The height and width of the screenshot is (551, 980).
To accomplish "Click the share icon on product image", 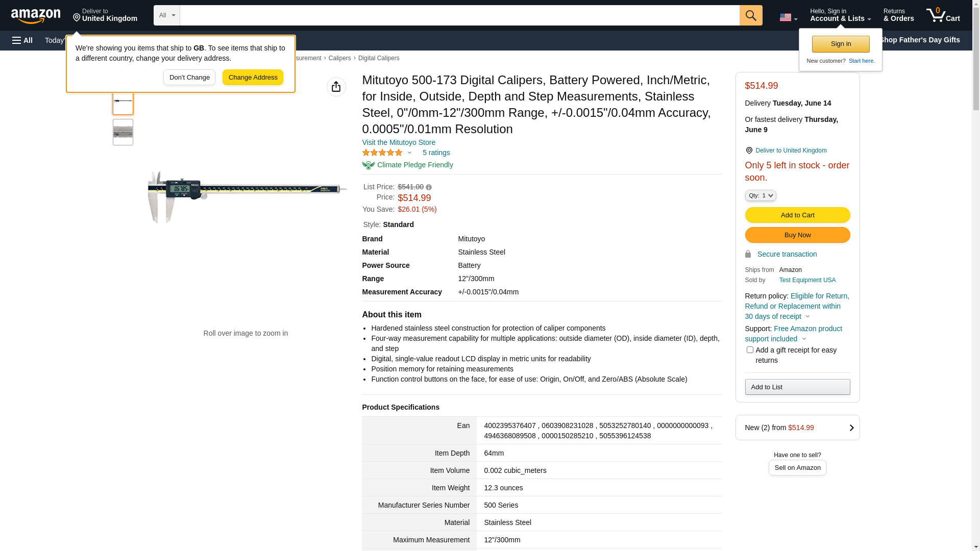I will [x=336, y=87].
